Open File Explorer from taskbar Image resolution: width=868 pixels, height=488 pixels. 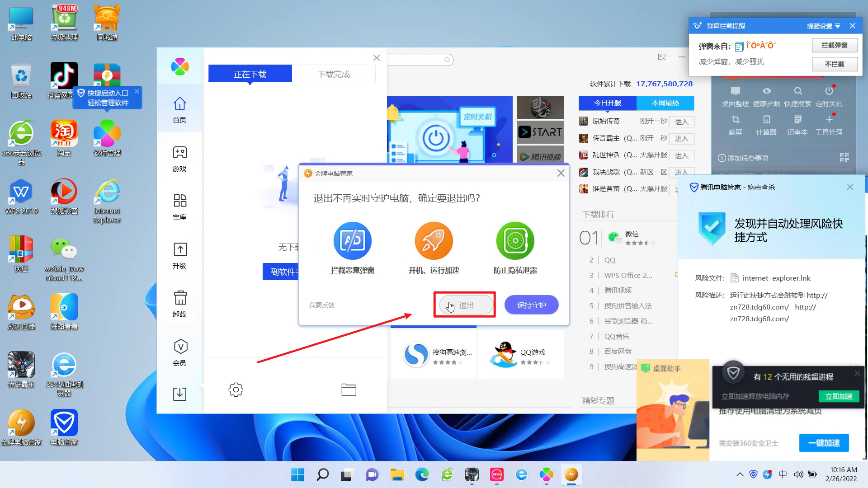click(397, 474)
